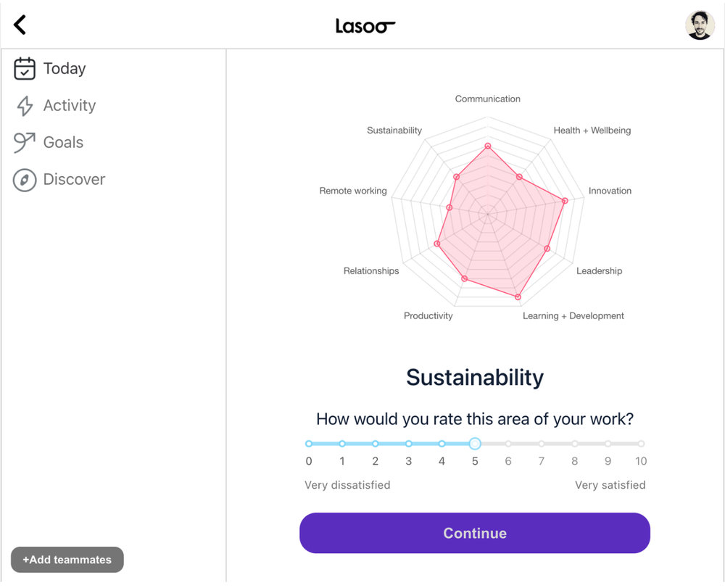Open the Today menu item
This screenshot has width=725, height=588.
pos(64,69)
